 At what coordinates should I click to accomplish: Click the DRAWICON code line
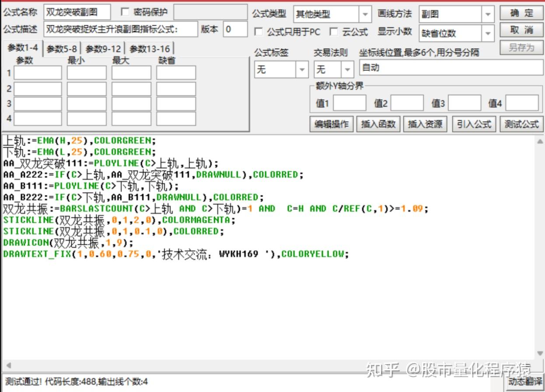pyautogui.click(x=68, y=243)
